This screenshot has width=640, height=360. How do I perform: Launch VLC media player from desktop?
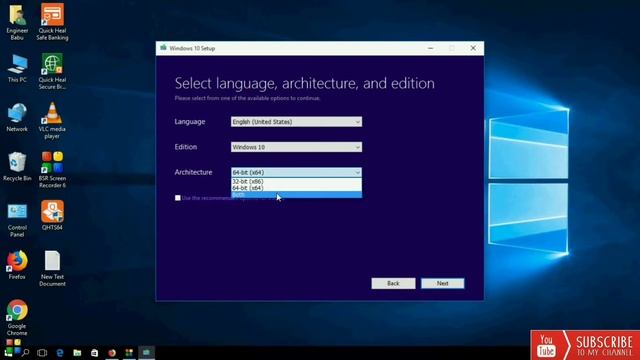point(52,120)
